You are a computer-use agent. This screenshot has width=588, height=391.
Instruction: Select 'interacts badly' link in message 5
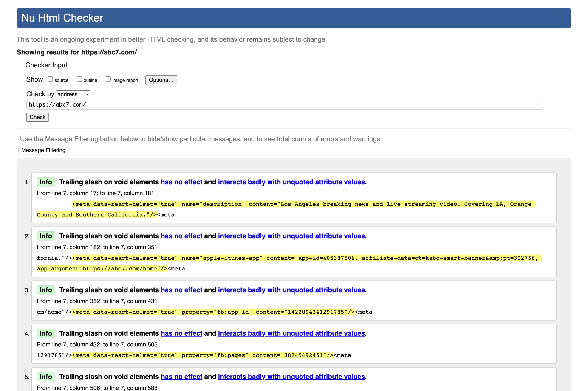click(x=291, y=377)
